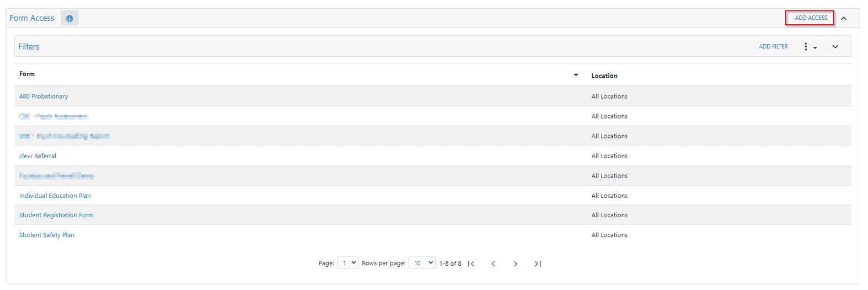
Task: Open the Page number dropdown
Action: (348, 263)
